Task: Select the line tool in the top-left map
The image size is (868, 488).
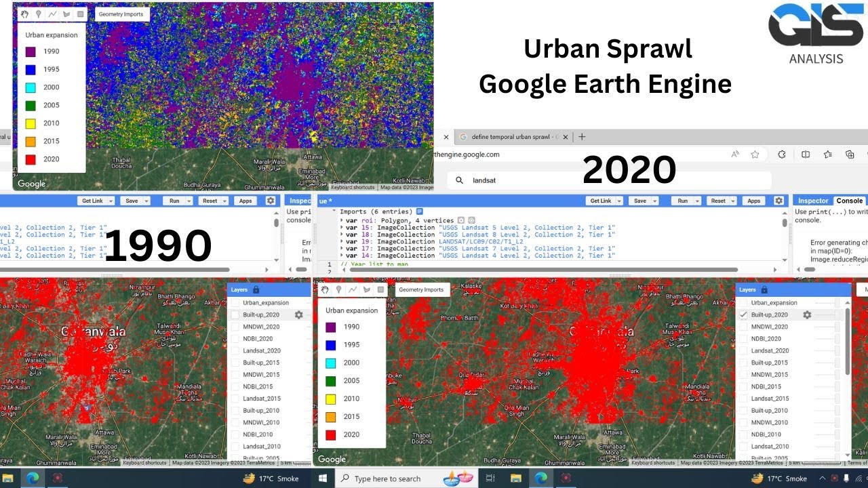Action: tap(53, 14)
